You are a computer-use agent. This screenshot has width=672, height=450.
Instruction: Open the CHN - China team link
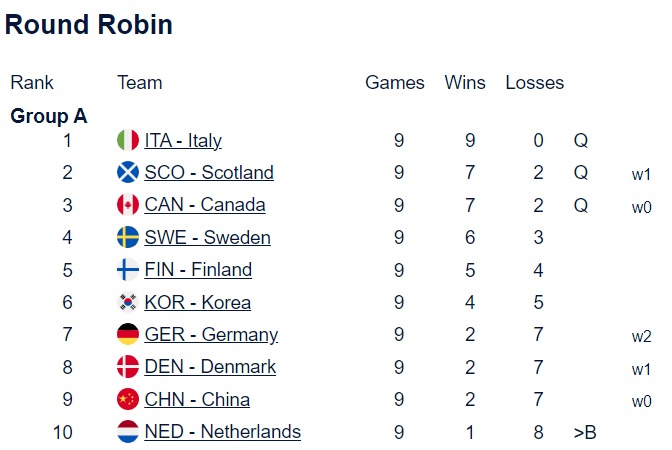coord(197,400)
